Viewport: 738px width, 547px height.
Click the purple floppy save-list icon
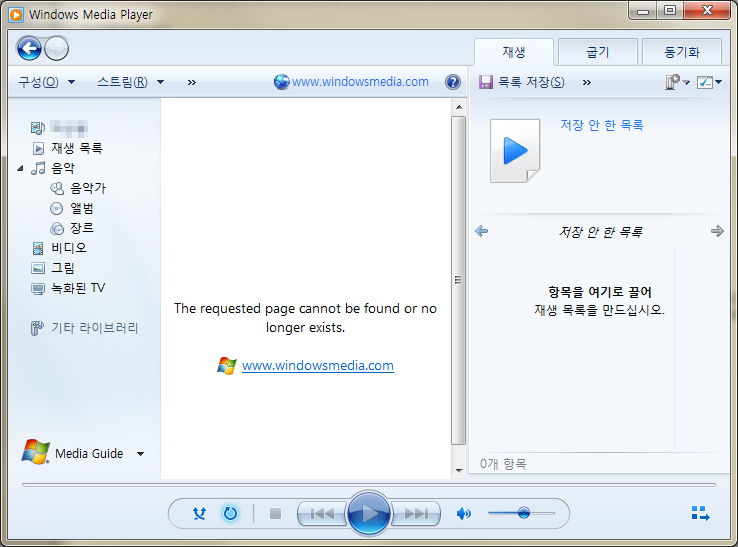pyautogui.click(x=486, y=82)
